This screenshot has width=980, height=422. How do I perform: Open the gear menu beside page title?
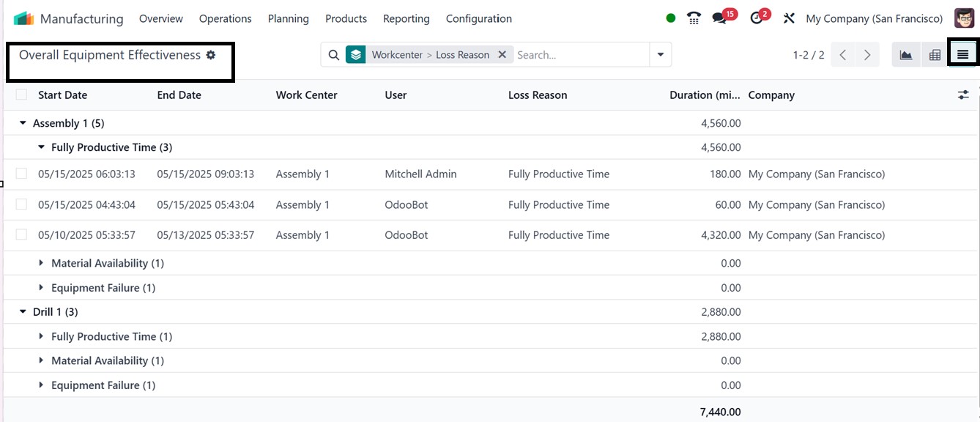click(x=211, y=55)
